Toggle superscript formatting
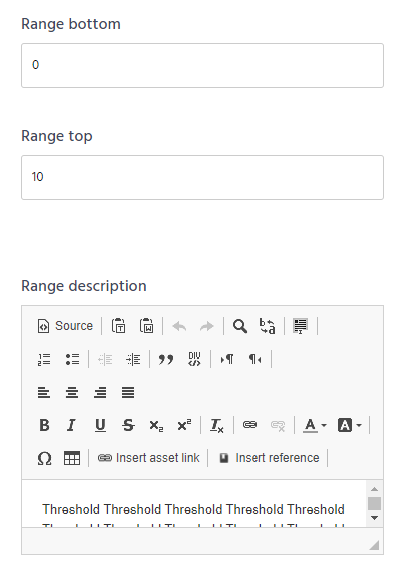The width and height of the screenshot is (398, 567). point(184,425)
